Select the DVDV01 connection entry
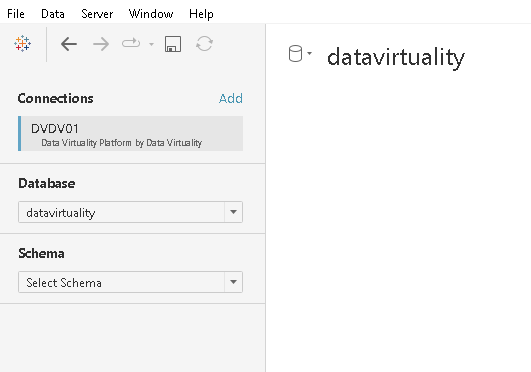 pyautogui.click(x=130, y=133)
